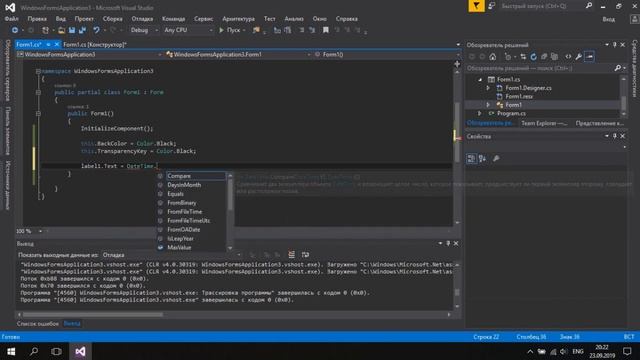Open the Form1() member dropdown
The image size is (640, 360).
tap(387, 54)
